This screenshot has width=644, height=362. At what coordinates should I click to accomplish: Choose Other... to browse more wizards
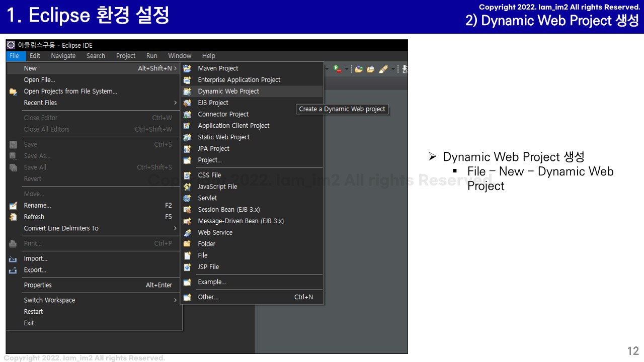[208, 297]
